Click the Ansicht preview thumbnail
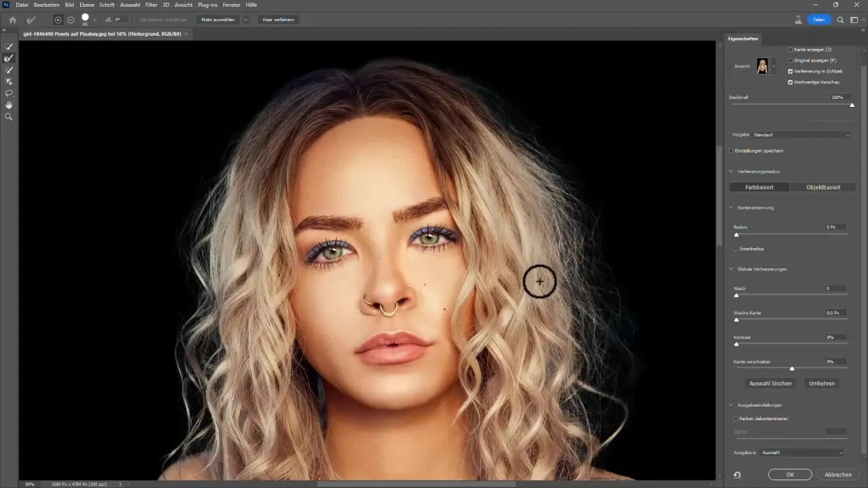868x488 pixels. [x=762, y=66]
